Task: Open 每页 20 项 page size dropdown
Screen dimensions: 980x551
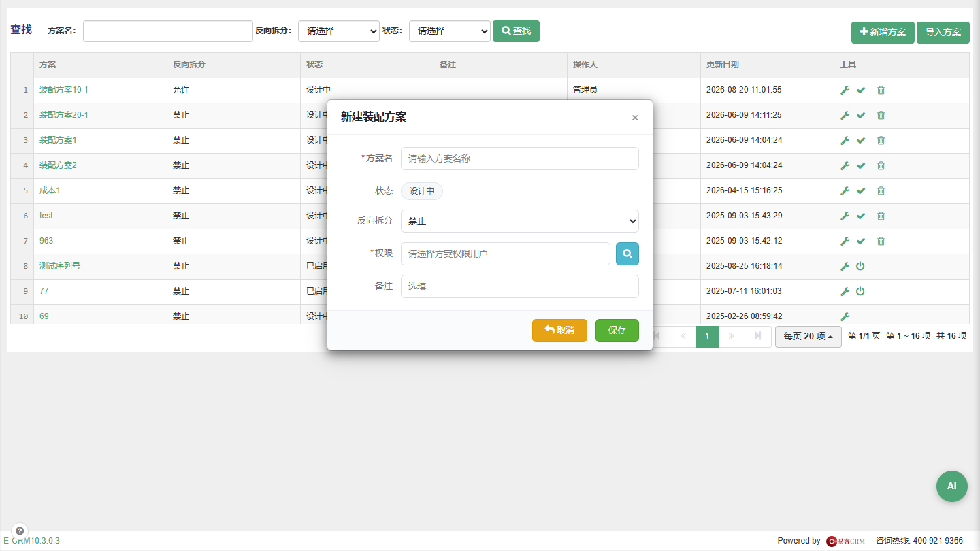Action: pos(808,336)
